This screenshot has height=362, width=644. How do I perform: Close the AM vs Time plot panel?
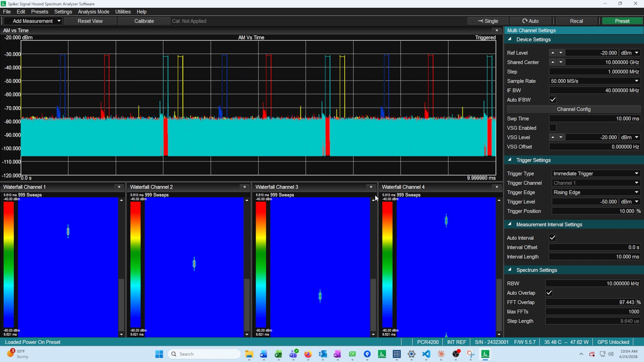point(497,30)
